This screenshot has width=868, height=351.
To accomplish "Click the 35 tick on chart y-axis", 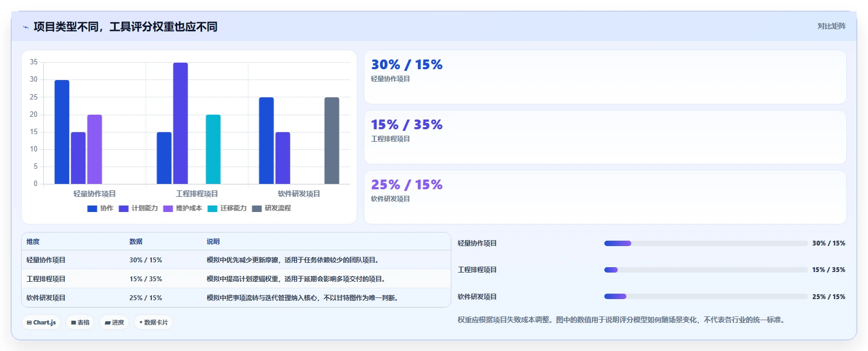I will [x=34, y=62].
